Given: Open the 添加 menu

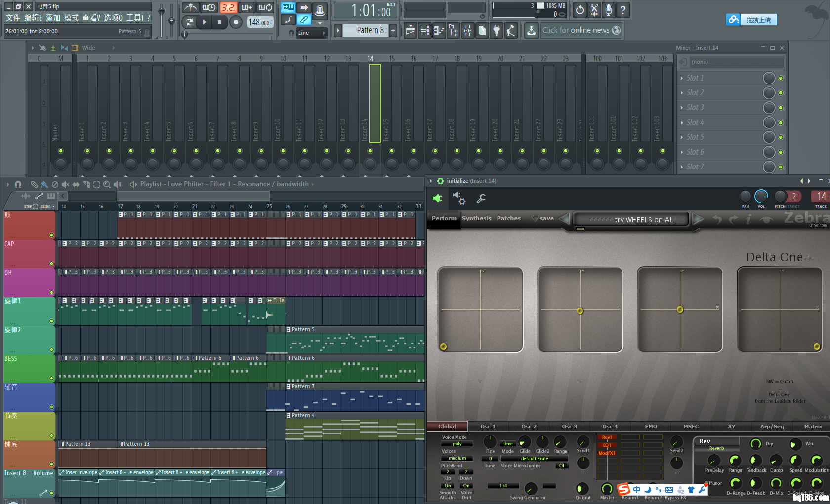Looking at the screenshot, I should click(x=53, y=18).
